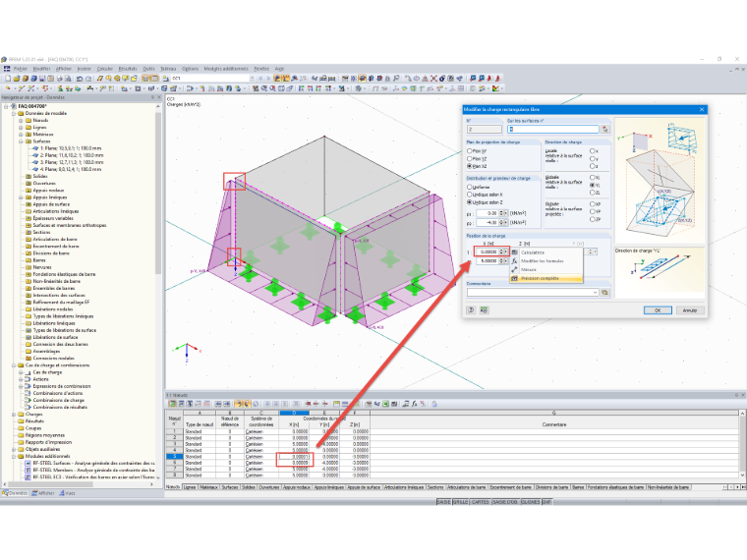Click the comment library icon beside Commentaire

pyautogui.click(x=605, y=293)
